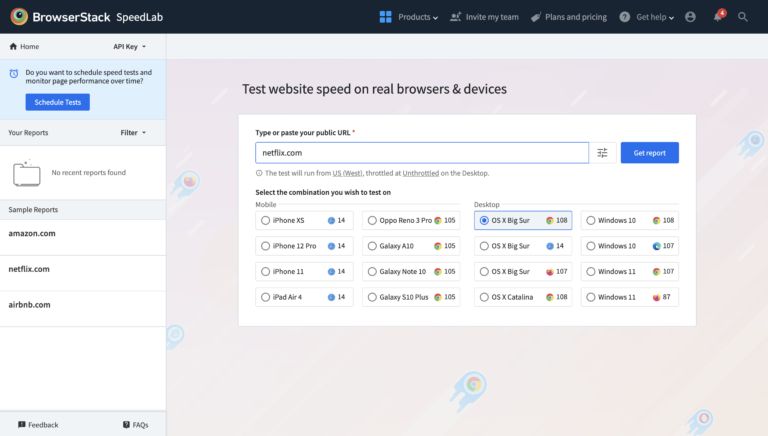Click the "Sample Reports" section heading
The width and height of the screenshot is (768, 436).
point(33,210)
